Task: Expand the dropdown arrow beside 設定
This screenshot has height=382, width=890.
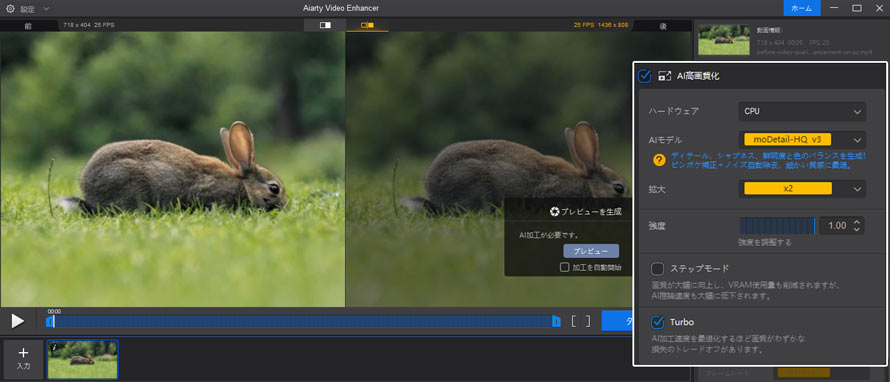Action: 46,9
